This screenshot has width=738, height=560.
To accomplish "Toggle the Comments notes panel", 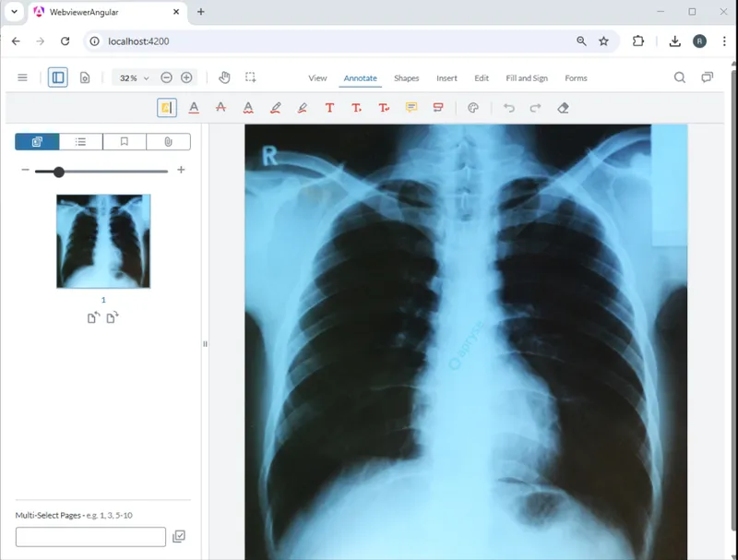I will point(708,78).
